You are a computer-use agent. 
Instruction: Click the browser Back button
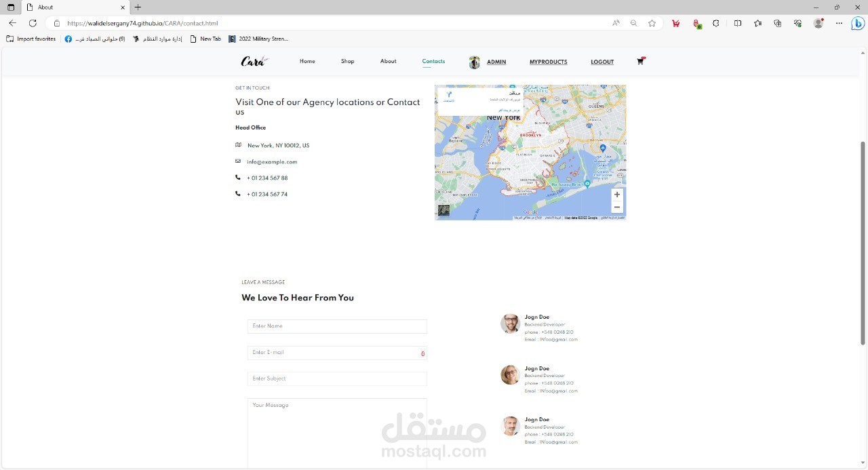coord(12,23)
